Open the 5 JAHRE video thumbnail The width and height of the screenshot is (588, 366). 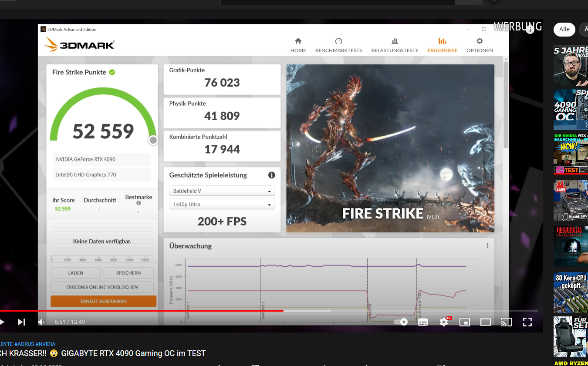(571, 65)
